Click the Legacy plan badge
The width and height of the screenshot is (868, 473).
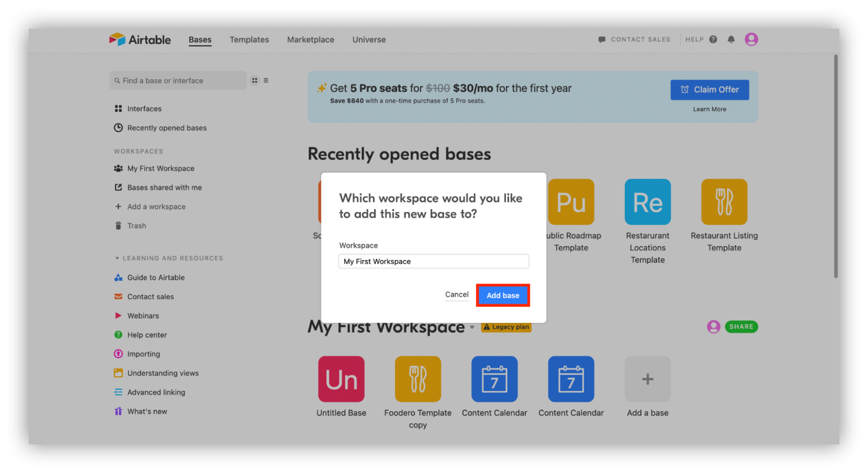click(506, 327)
